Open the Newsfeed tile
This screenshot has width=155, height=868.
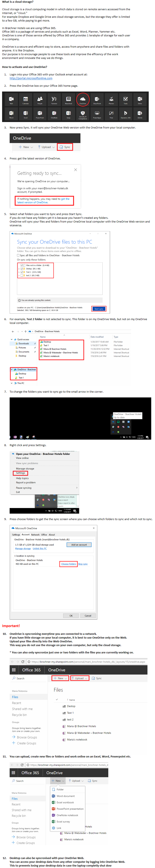[x=68, y=100]
